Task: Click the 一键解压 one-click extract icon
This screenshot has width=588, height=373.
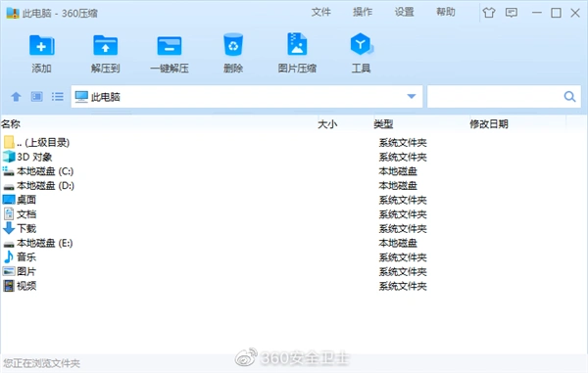Action: (x=170, y=46)
